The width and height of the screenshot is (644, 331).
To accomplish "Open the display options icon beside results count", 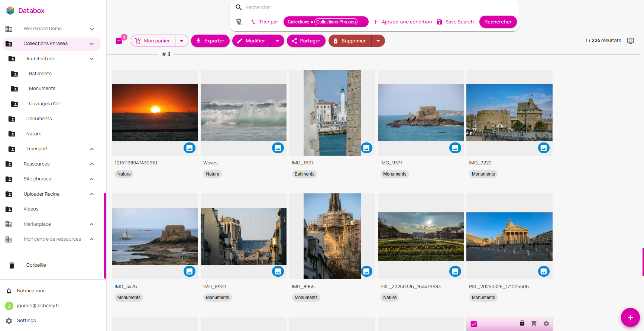I will 630,41.
